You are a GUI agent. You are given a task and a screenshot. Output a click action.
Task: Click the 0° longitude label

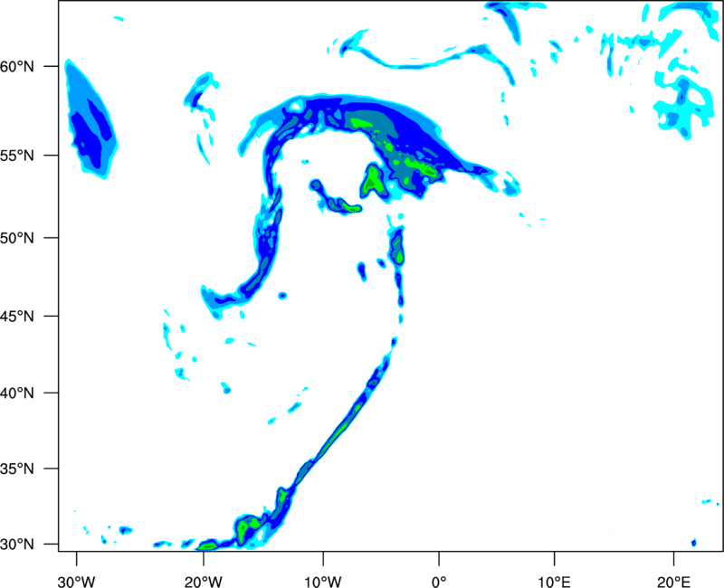pyautogui.click(x=439, y=582)
